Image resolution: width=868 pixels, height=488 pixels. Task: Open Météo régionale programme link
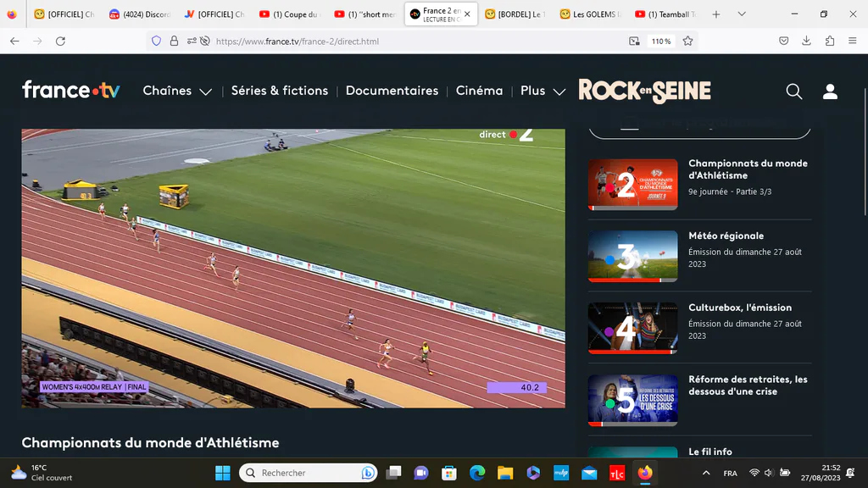pos(726,236)
